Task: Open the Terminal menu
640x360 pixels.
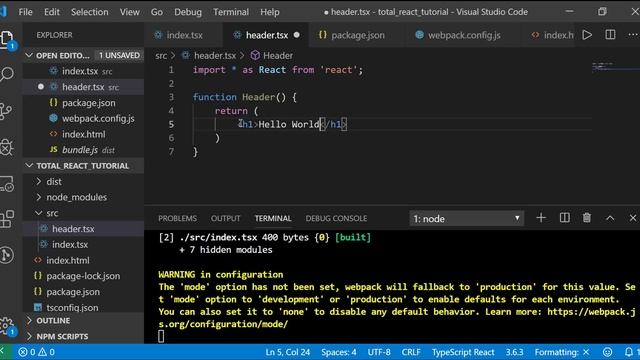Action: click(x=231, y=12)
